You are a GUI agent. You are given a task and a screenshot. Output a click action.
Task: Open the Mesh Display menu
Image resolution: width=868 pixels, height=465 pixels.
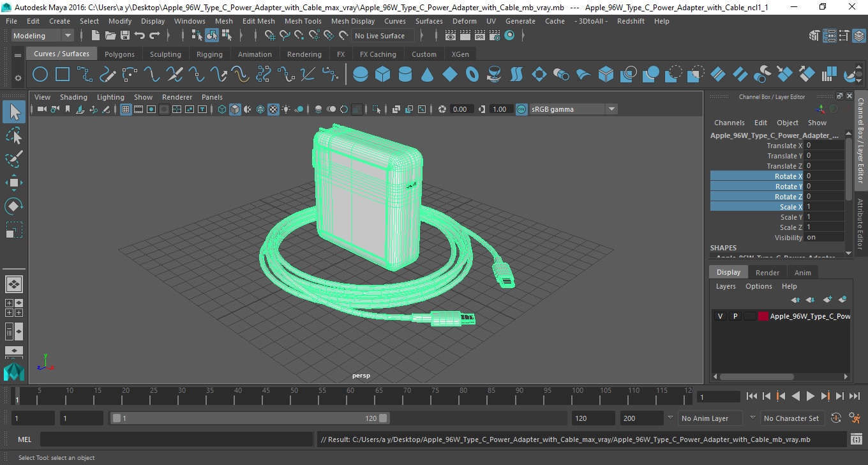click(x=353, y=21)
